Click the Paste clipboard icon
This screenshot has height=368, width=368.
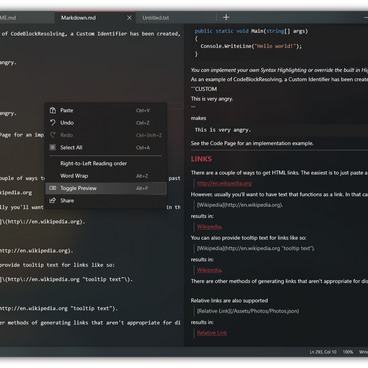pos(53,110)
